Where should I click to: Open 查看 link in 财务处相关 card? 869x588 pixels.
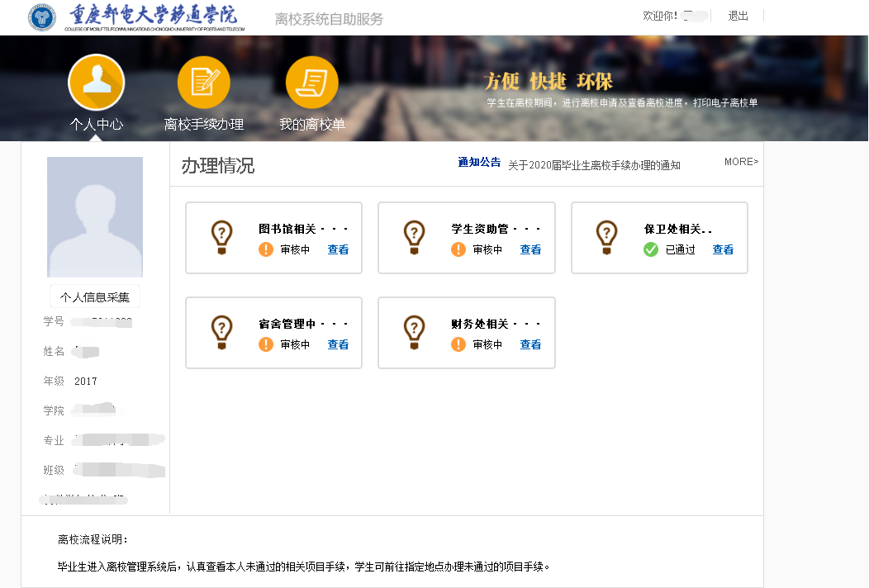(530, 344)
